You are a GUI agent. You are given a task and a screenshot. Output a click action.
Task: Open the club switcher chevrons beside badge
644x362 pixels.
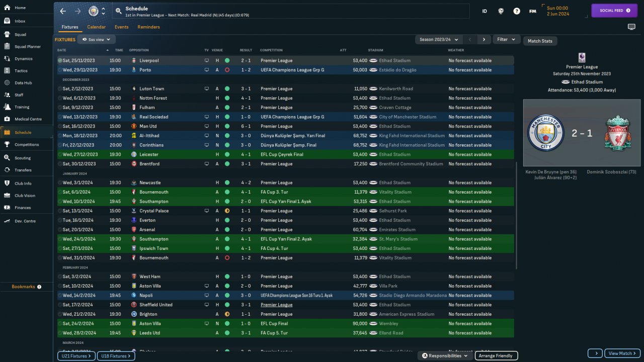(103, 11)
